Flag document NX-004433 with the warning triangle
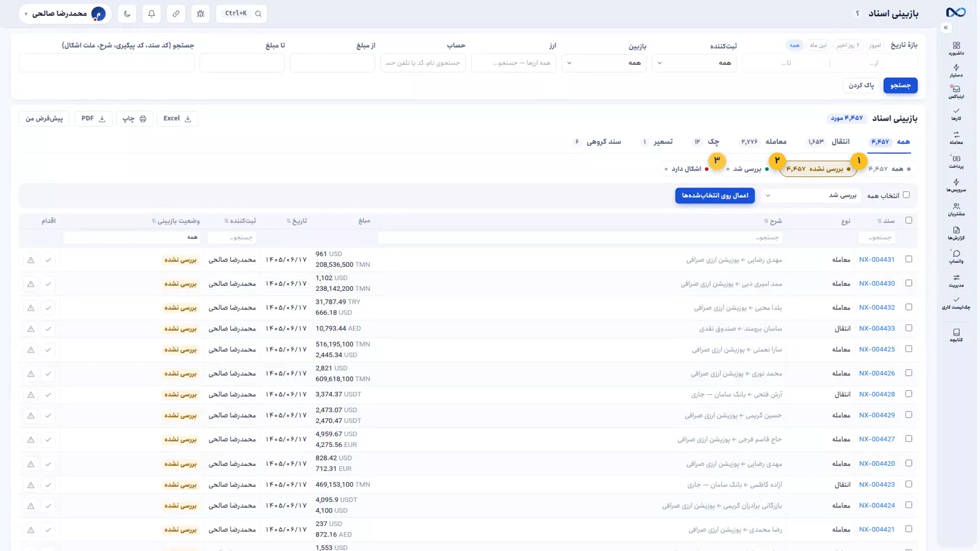This screenshot has height=551, width=980. click(x=31, y=329)
